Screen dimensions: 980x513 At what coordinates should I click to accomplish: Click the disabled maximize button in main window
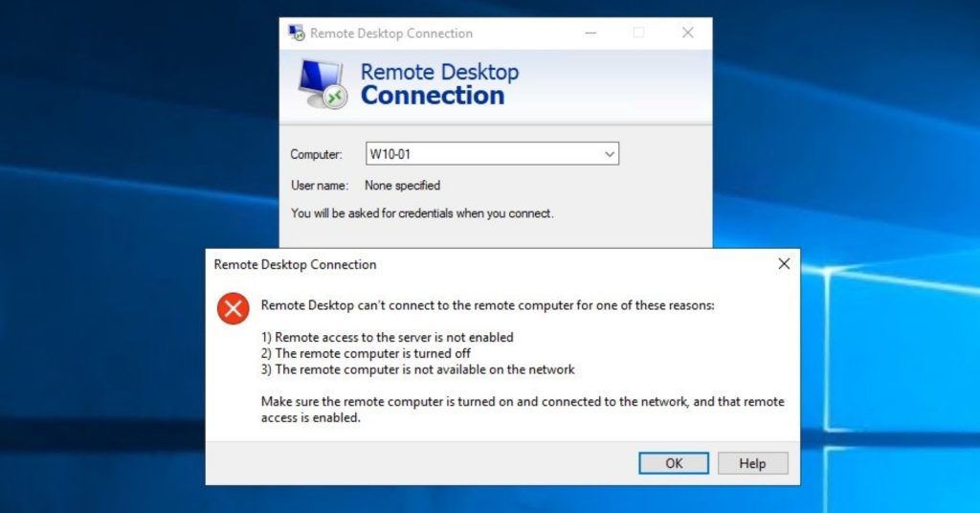[x=638, y=33]
